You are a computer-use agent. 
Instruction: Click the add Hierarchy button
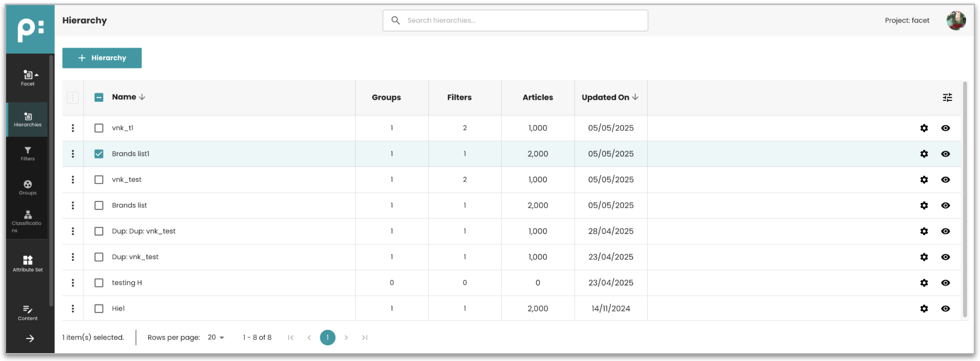102,58
